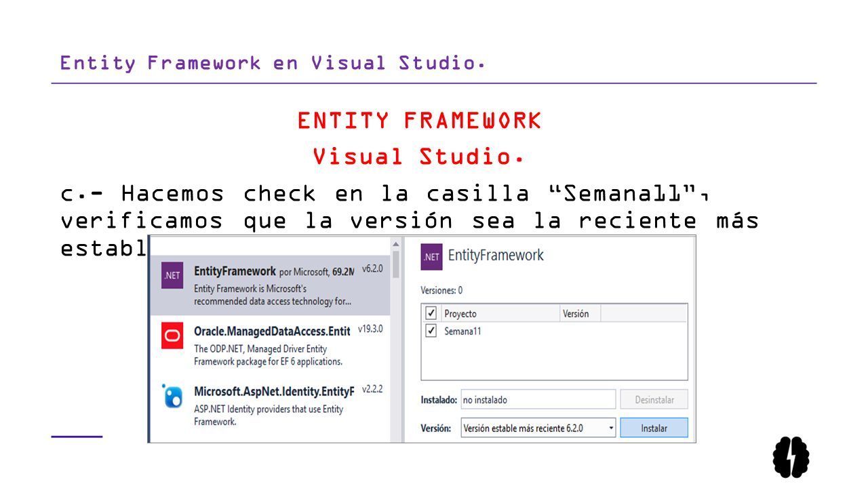868x488 pixels.
Task: Click the red Visual Studio subtitle
Action: (x=419, y=157)
